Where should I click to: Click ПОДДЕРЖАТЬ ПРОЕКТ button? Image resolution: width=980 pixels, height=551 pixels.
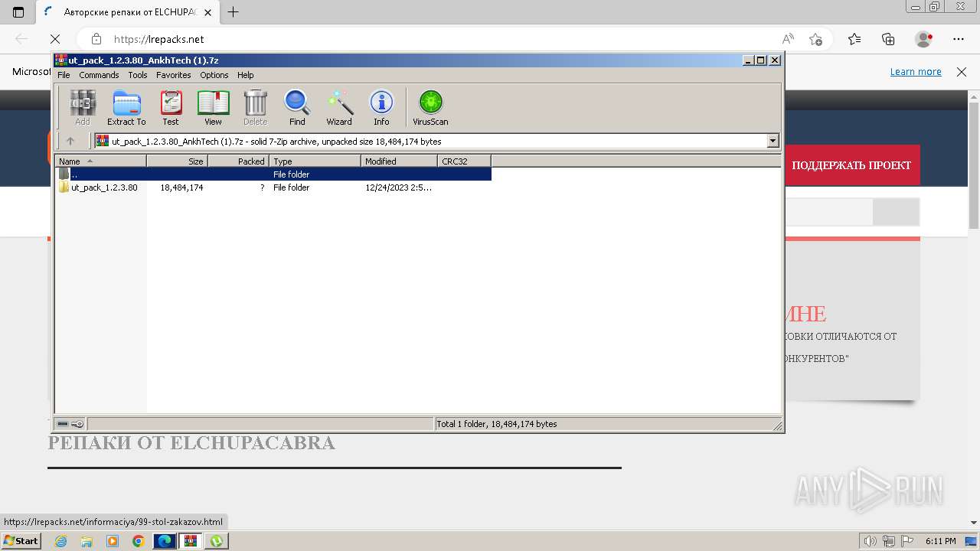[851, 165]
